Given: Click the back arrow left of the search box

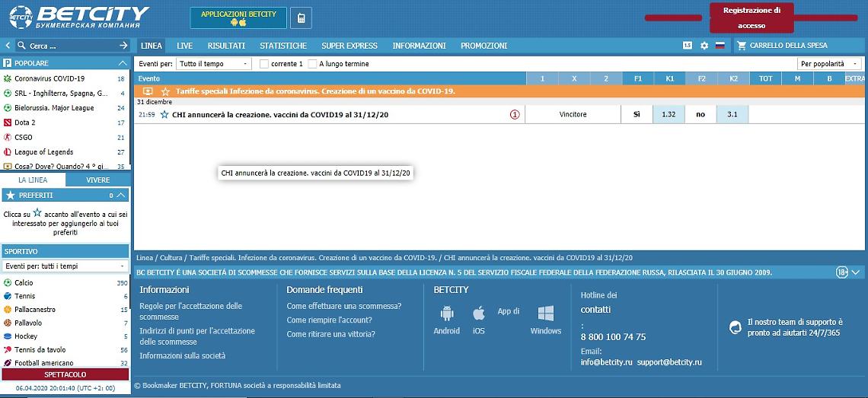Looking at the screenshot, I should coord(7,46).
